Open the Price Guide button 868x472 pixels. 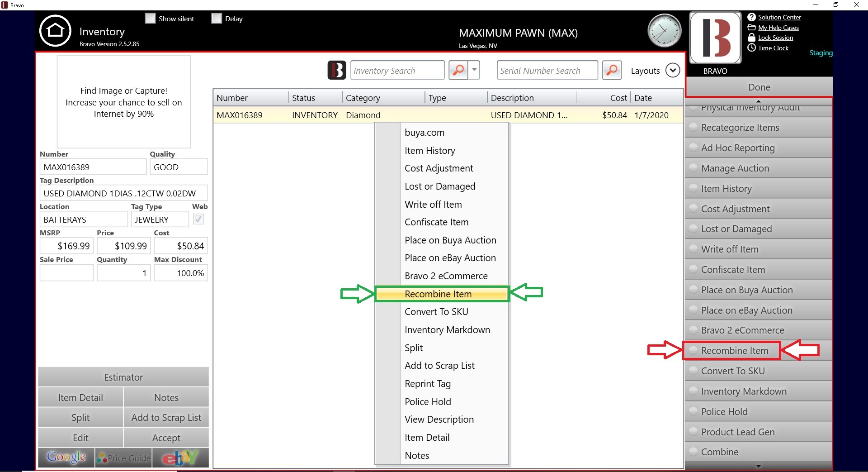coord(123,458)
